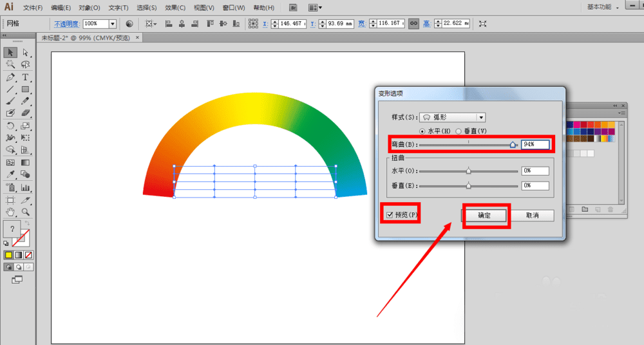Click the 确定 button
The height and width of the screenshot is (345, 644).
(484, 216)
